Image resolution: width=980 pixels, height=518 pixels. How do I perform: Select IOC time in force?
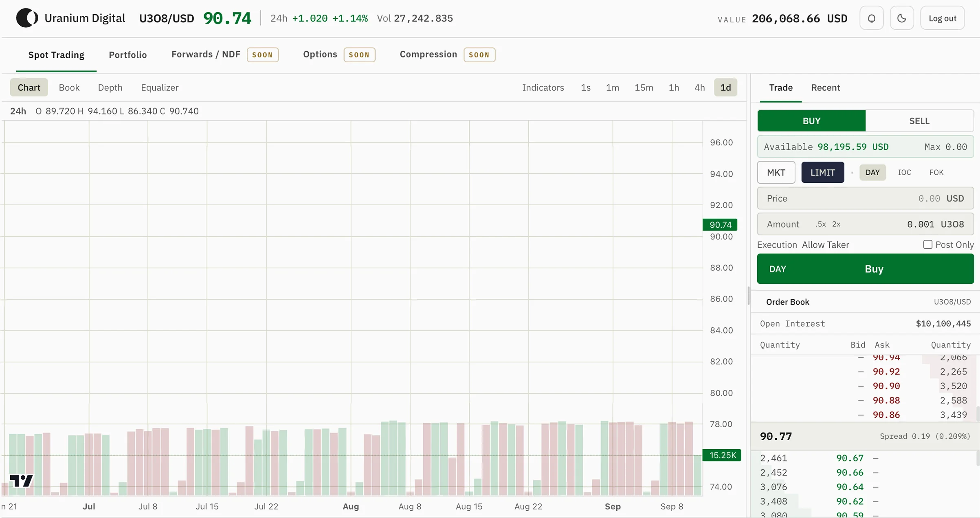tap(904, 172)
